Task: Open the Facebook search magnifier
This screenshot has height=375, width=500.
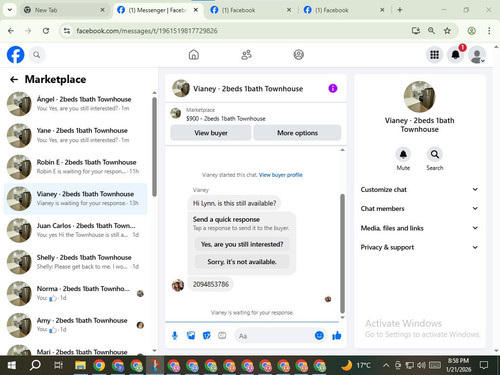Action: [x=37, y=55]
